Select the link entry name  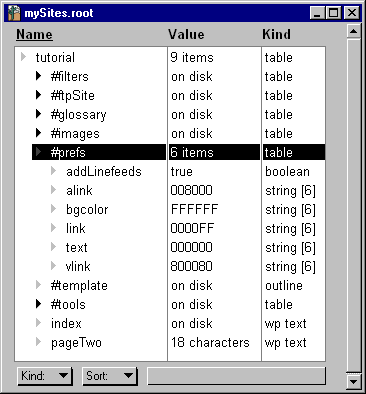76,228
